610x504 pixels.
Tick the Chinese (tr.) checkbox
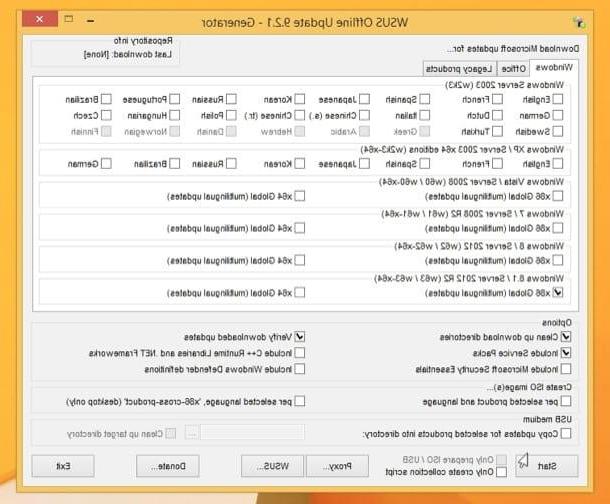pos(300,115)
